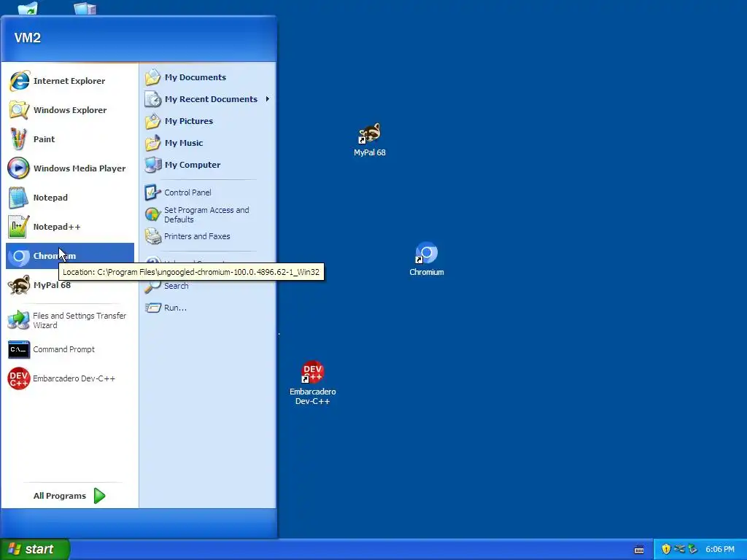
Task: Open Printers and Faxes icon
Action: point(153,236)
